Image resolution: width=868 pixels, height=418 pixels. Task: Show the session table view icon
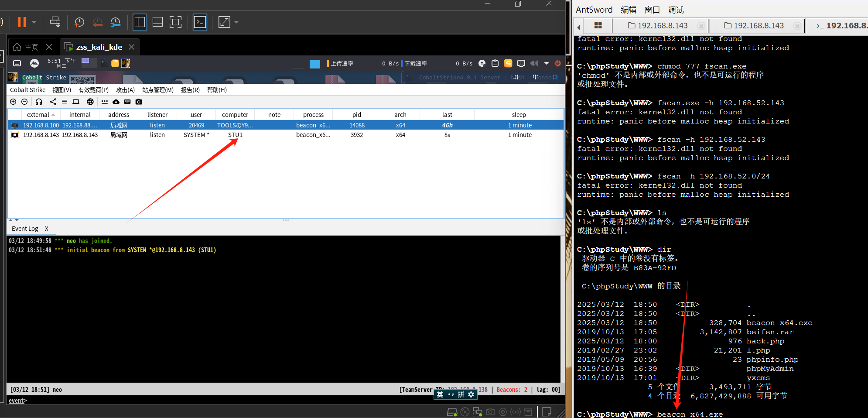[65, 102]
